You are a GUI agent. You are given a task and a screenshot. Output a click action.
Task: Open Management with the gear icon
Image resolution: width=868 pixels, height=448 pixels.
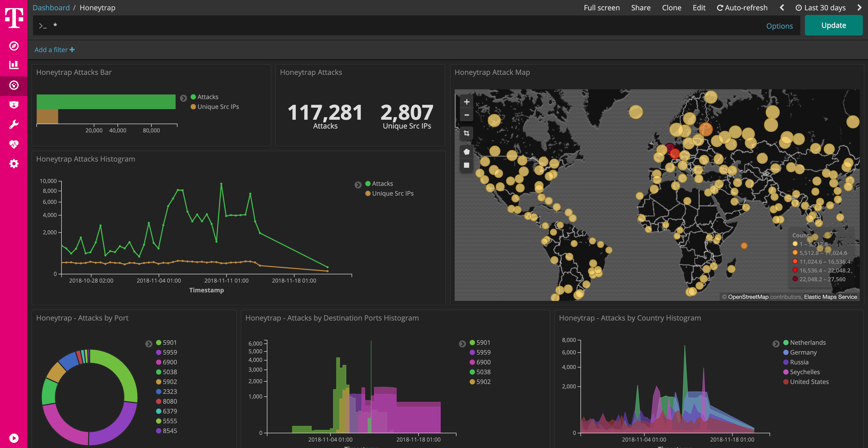click(x=13, y=164)
